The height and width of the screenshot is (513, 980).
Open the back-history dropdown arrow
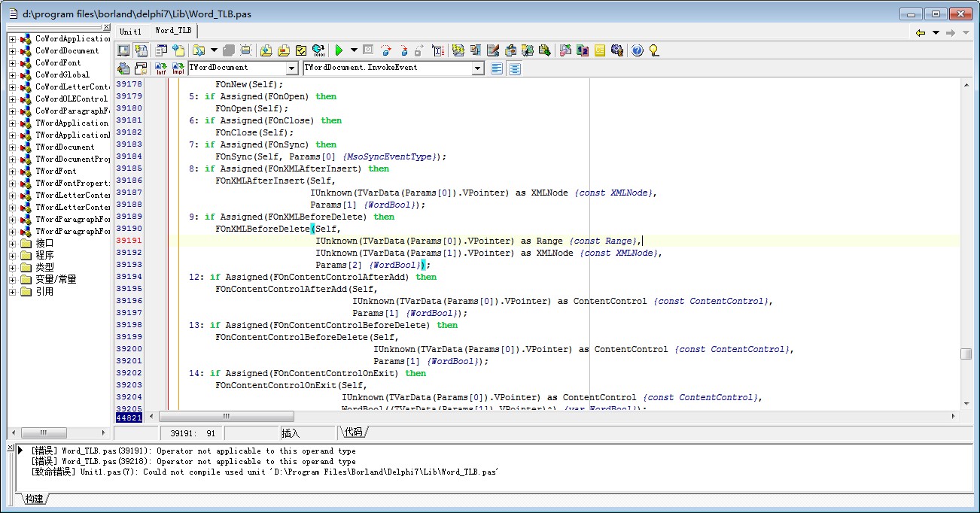pyautogui.click(x=936, y=32)
